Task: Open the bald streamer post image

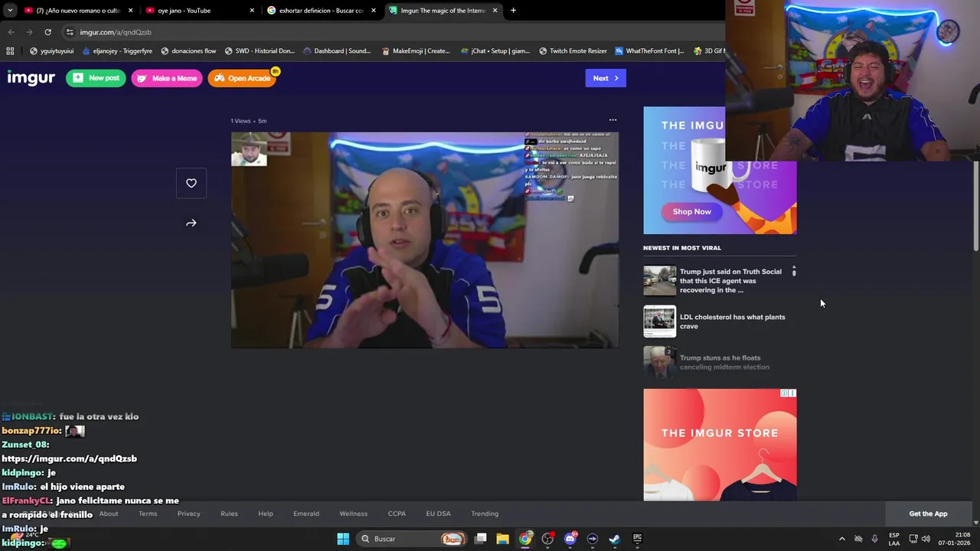Action: (x=425, y=240)
